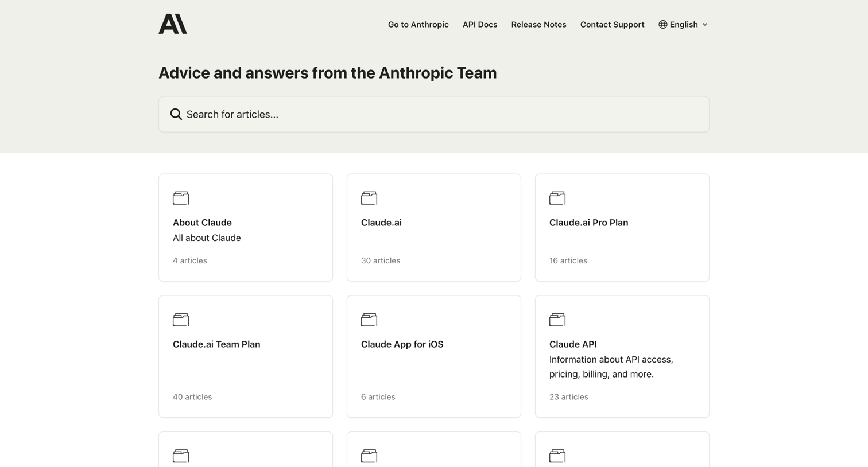Go to Anthropic from the nav
This screenshot has width=868, height=467.
tap(418, 24)
